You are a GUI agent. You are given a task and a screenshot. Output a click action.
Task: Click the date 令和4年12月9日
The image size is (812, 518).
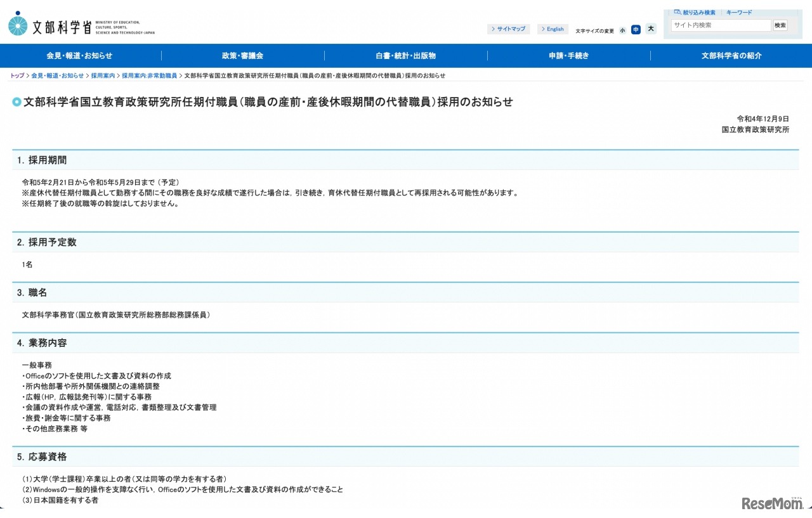pyautogui.click(x=763, y=119)
